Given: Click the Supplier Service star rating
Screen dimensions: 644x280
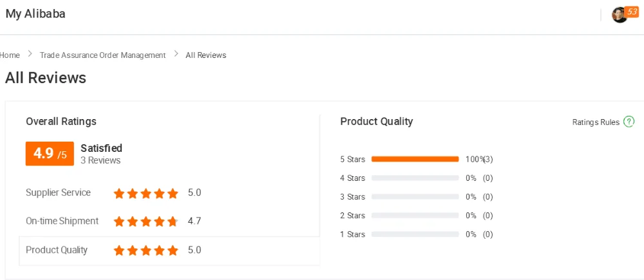Looking at the screenshot, I should pyautogui.click(x=146, y=193).
